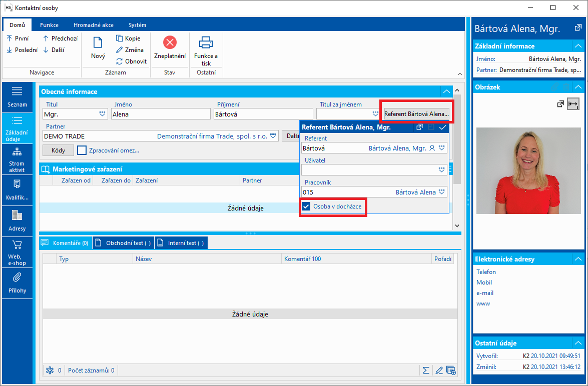The image size is (588, 386).
Task: Open the picture in external window
Action: [x=560, y=104]
